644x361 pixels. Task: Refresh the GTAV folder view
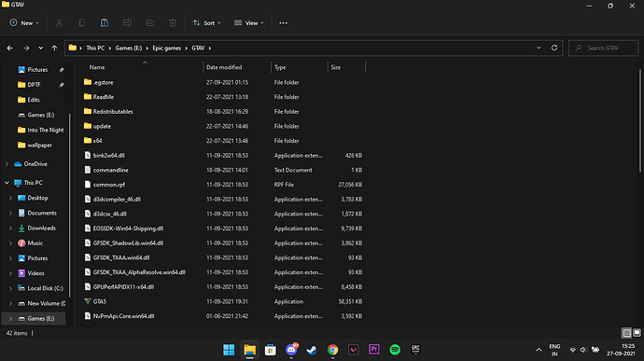click(x=554, y=48)
